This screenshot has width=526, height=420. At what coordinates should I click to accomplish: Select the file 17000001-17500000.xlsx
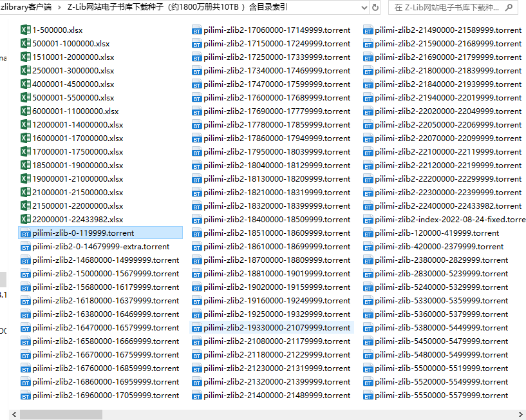[x=77, y=152]
